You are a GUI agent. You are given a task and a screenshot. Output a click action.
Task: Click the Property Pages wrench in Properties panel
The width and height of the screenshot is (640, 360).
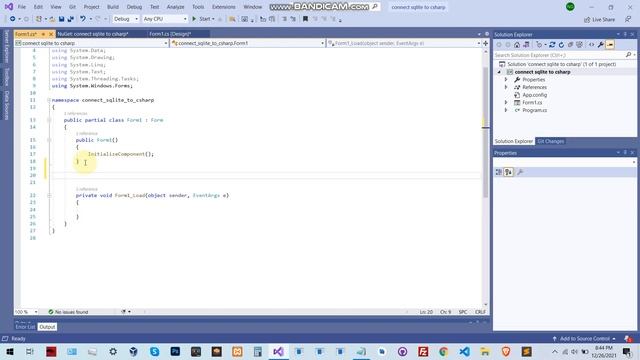pyautogui.click(x=520, y=172)
